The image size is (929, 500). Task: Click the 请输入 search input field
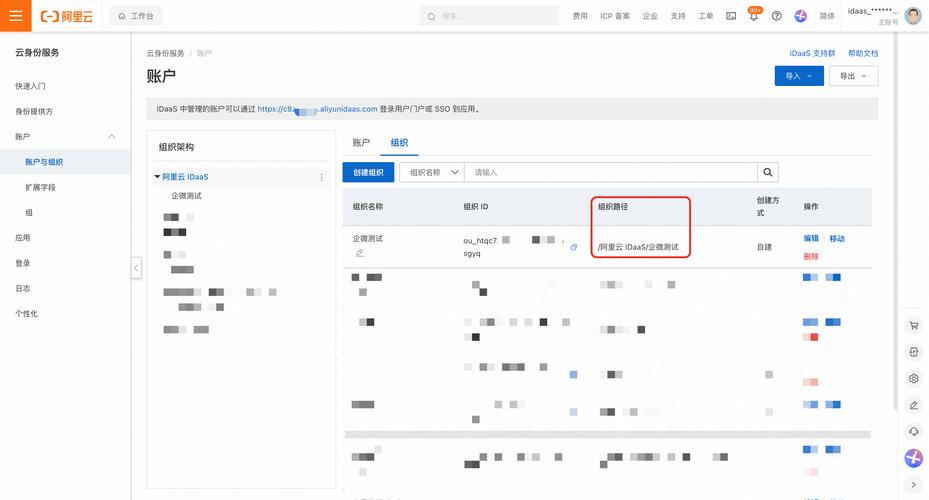click(x=610, y=172)
